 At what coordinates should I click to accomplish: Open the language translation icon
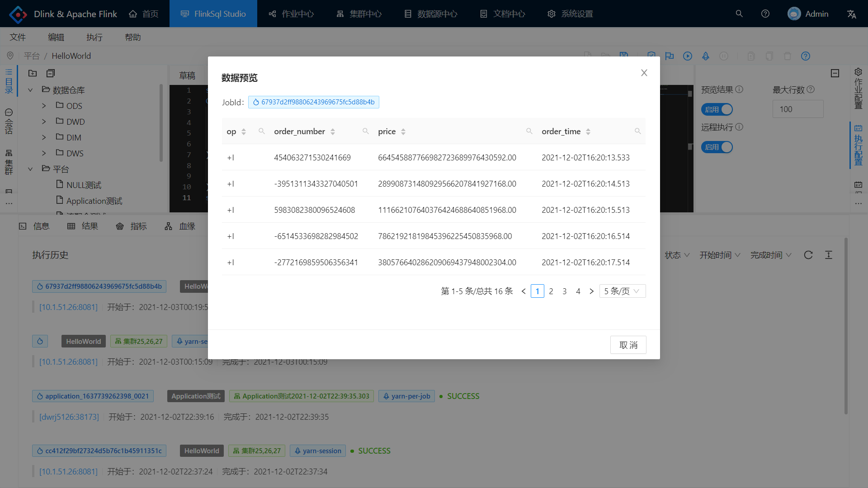click(x=852, y=14)
